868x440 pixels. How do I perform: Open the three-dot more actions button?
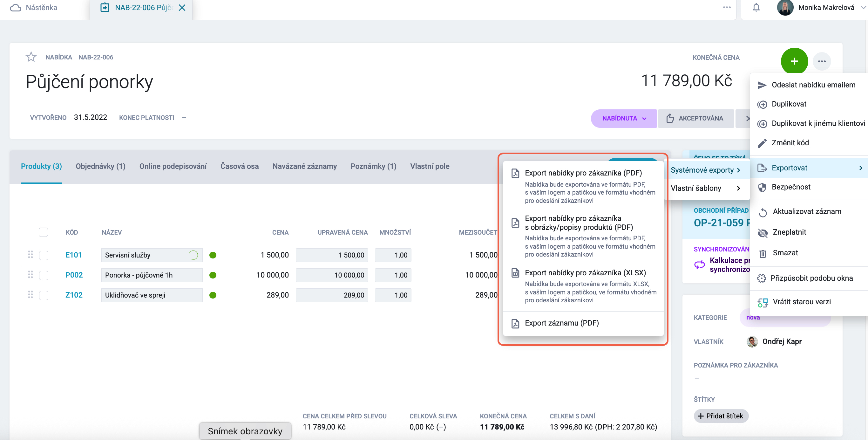pyautogui.click(x=822, y=61)
